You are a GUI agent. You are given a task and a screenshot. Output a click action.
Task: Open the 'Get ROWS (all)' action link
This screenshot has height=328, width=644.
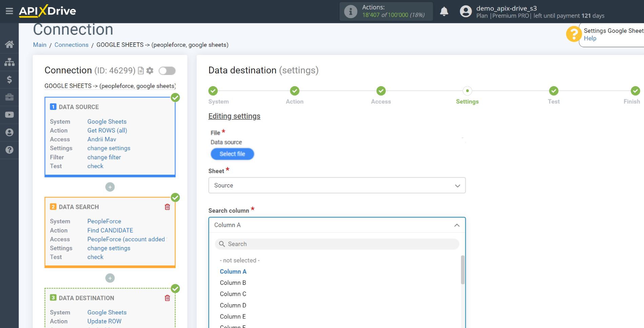[x=107, y=131]
